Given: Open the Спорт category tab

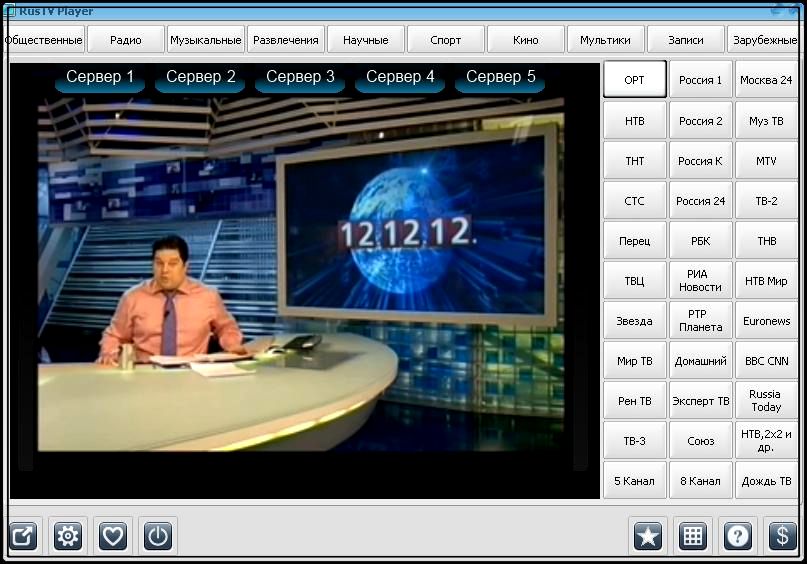Looking at the screenshot, I should [446, 40].
